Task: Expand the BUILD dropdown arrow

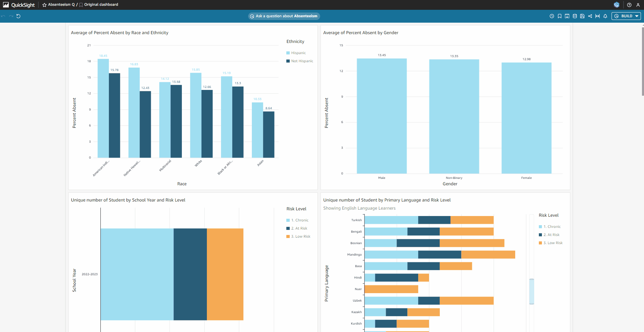Action: pyautogui.click(x=637, y=16)
